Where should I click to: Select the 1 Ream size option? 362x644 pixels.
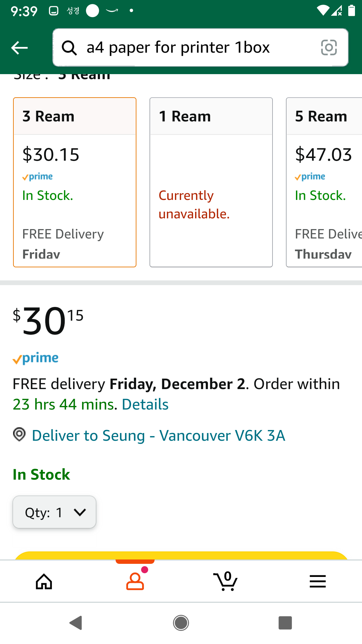(x=211, y=182)
